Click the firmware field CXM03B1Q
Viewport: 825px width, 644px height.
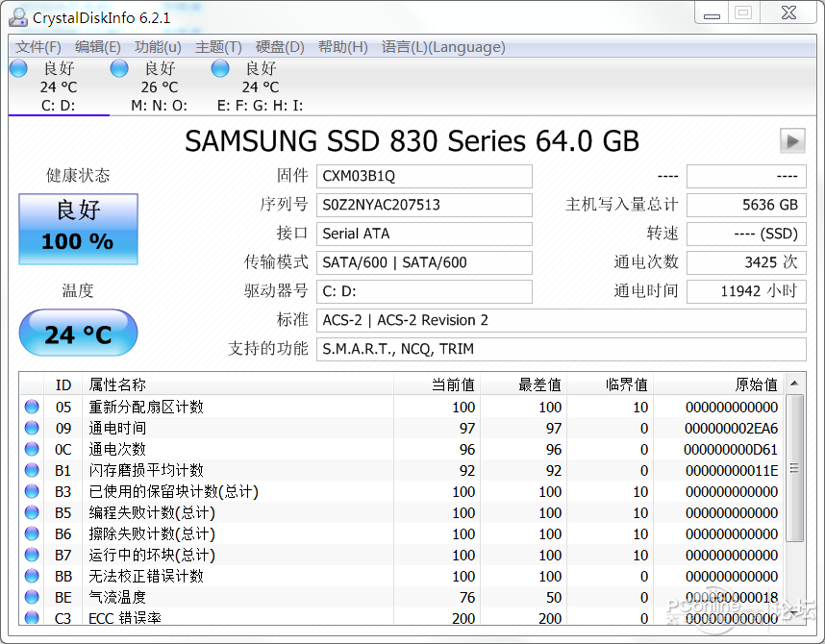click(x=424, y=176)
